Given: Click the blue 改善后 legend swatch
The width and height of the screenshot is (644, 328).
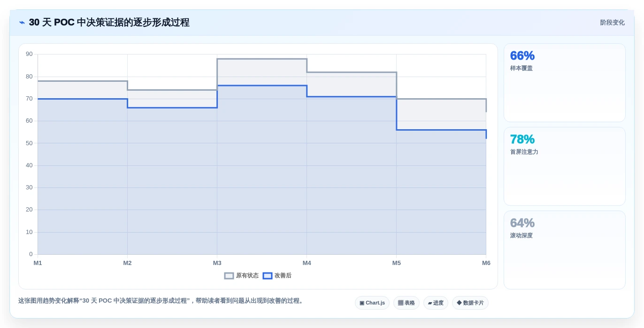Looking at the screenshot, I should pos(268,276).
